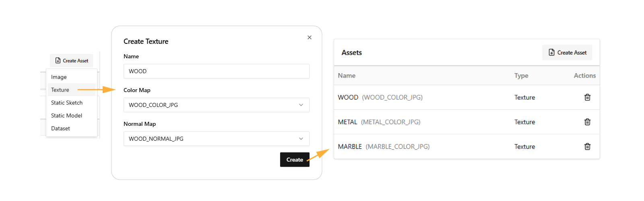Click the MARBLE asset name

click(x=350, y=147)
